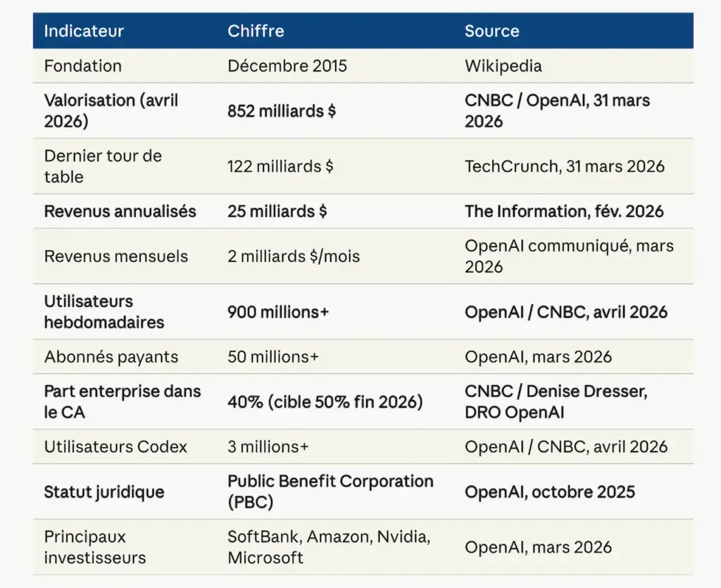
Task: Click the "Indicateur" column header
Action: (x=84, y=31)
